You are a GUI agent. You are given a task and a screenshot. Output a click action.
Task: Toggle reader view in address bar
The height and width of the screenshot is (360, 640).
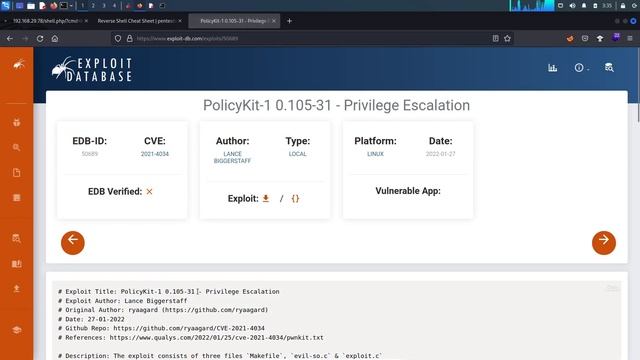(x=496, y=38)
